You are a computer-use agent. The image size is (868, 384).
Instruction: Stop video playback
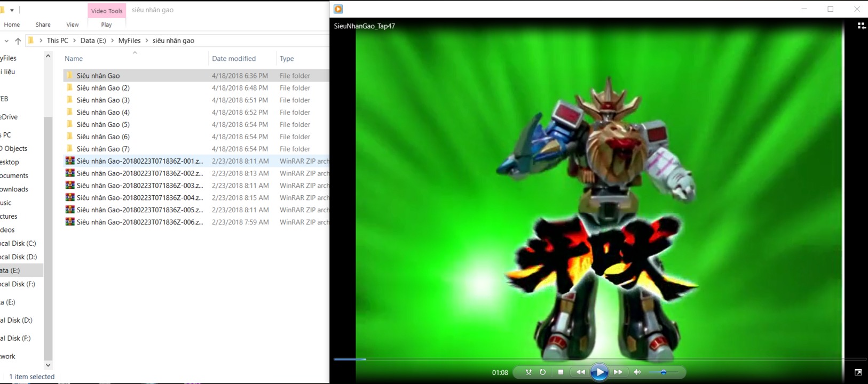pos(561,372)
